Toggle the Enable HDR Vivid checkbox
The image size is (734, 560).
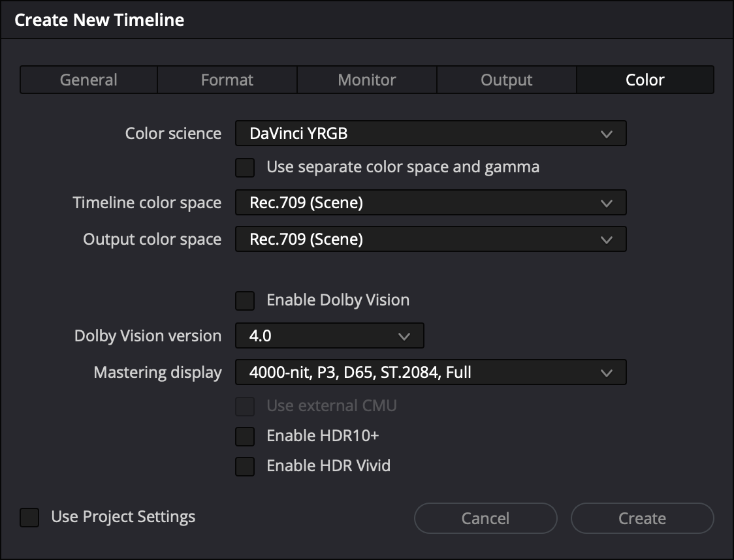click(245, 466)
